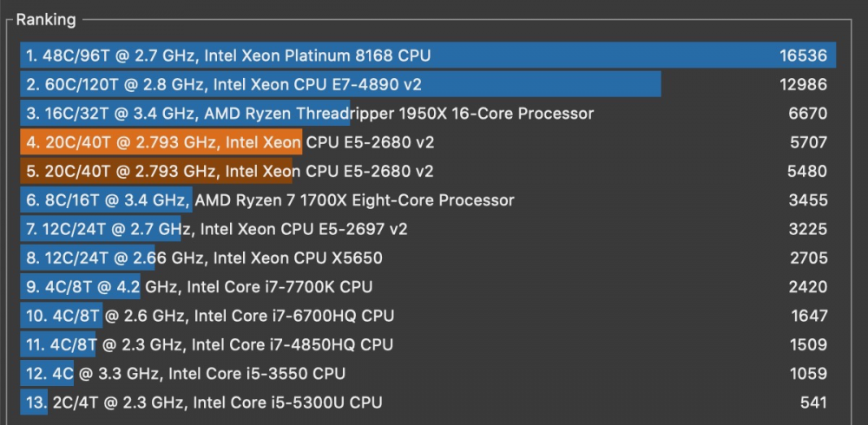Select the Core i5-5300U entry
This screenshot has width=868, height=425.
click(x=428, y=402)
